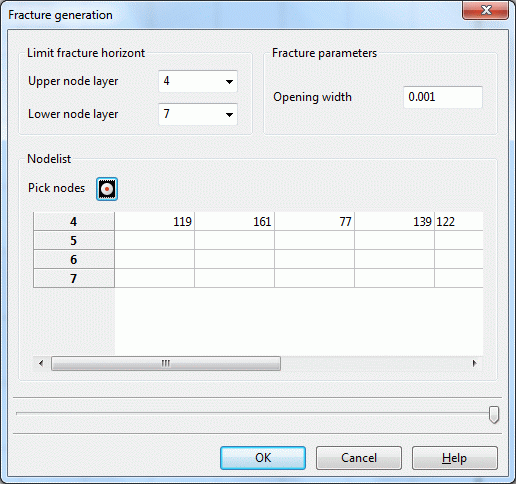The image size is (516, 484).
Task: Activate the Pick nodes tool icon
Action: (x=107, y=189)
